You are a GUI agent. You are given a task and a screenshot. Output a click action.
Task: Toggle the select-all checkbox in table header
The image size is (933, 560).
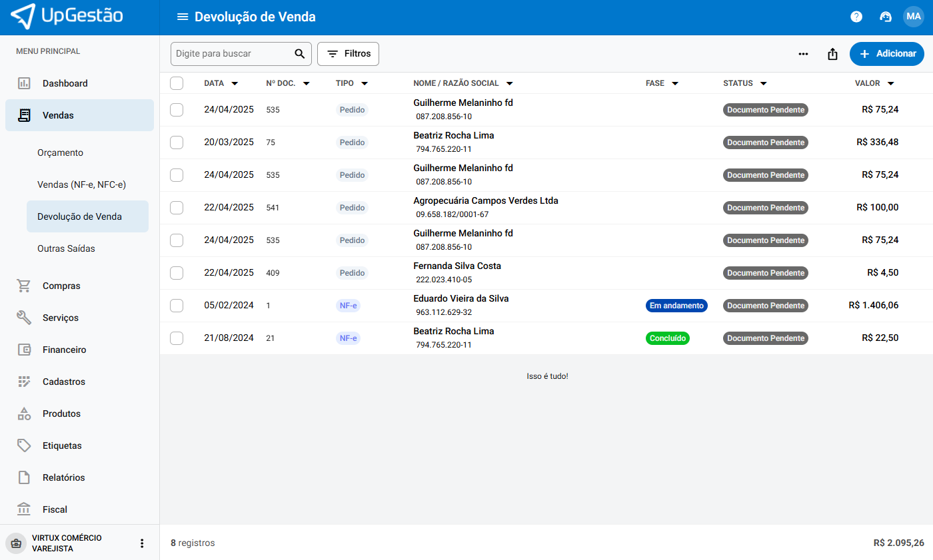pos(177,83)
